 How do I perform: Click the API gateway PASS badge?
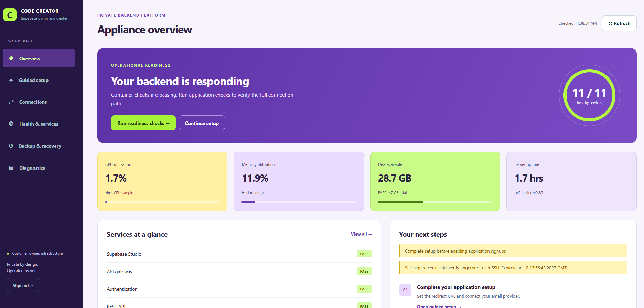click(364, 272)
